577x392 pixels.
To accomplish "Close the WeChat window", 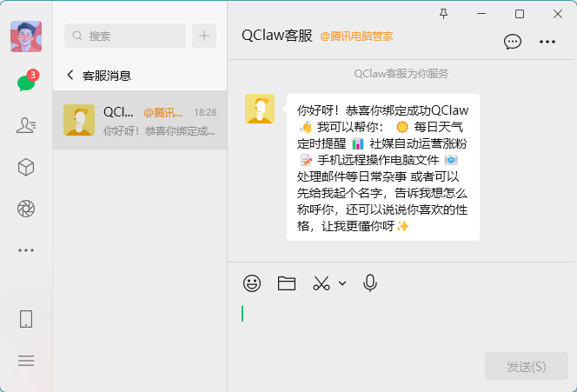I will coord(558,14).
